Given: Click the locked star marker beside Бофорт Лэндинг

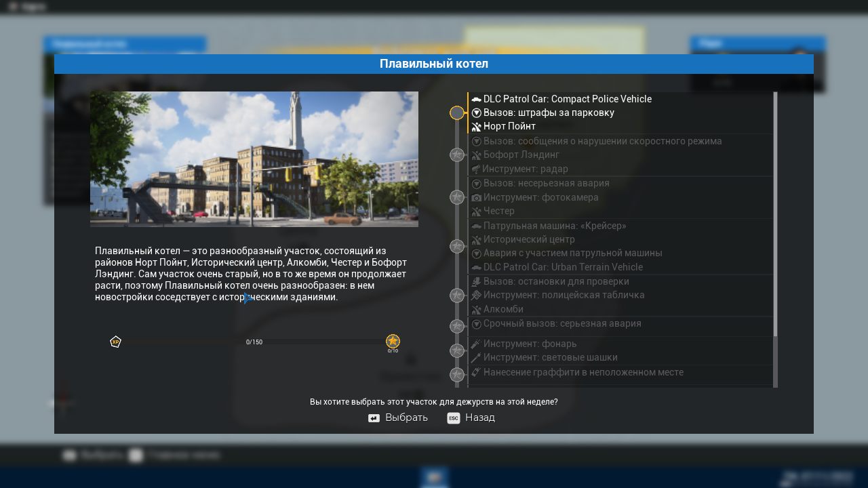Looking at the screenshot, I should pos(457,155).
